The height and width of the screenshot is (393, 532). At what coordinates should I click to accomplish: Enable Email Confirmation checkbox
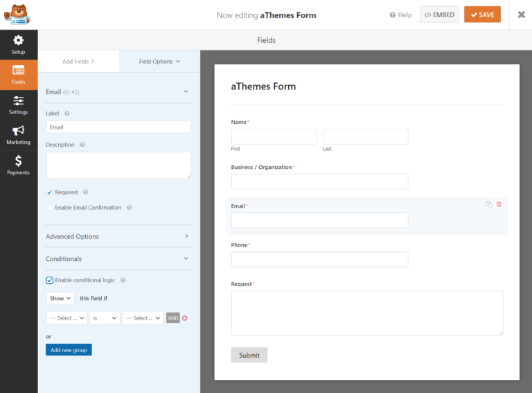pyautogui.click(x=50, y=208)
